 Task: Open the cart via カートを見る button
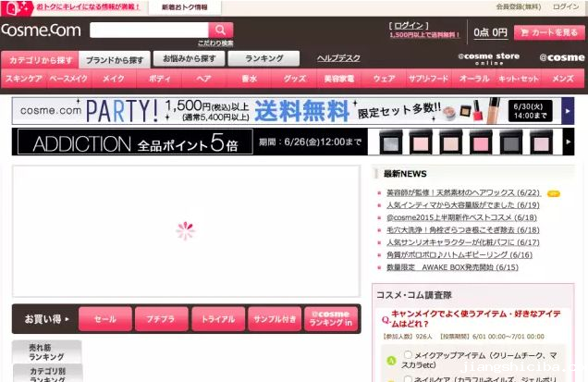549,32
